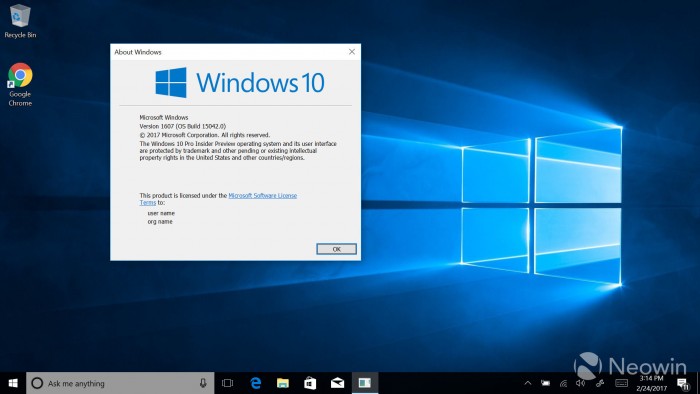Click the Microsoft Windows text line
This screenshot has height=394, width=700.
(164, 117)
